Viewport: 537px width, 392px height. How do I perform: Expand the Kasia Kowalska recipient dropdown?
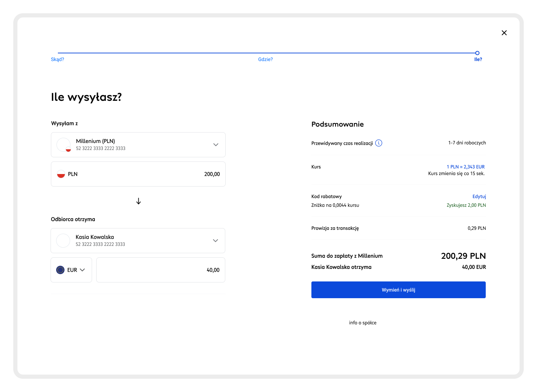tap(215, 241)
